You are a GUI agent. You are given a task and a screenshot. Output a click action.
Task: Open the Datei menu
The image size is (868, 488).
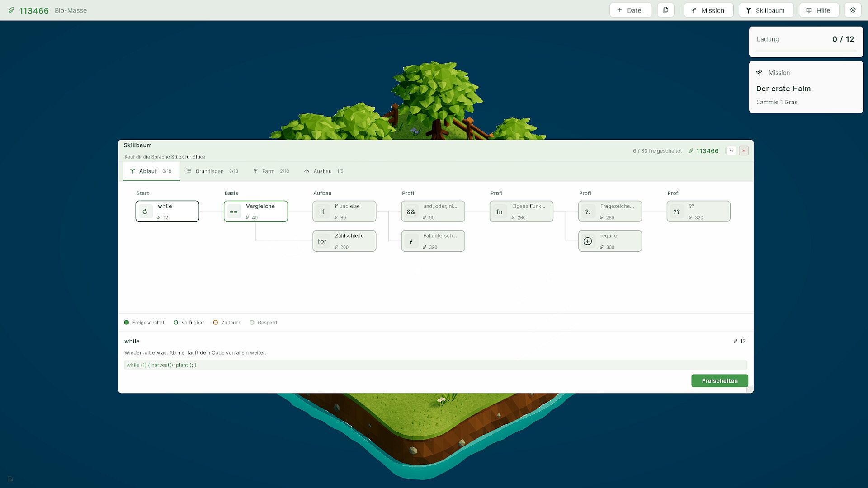(x=630, y=10)
